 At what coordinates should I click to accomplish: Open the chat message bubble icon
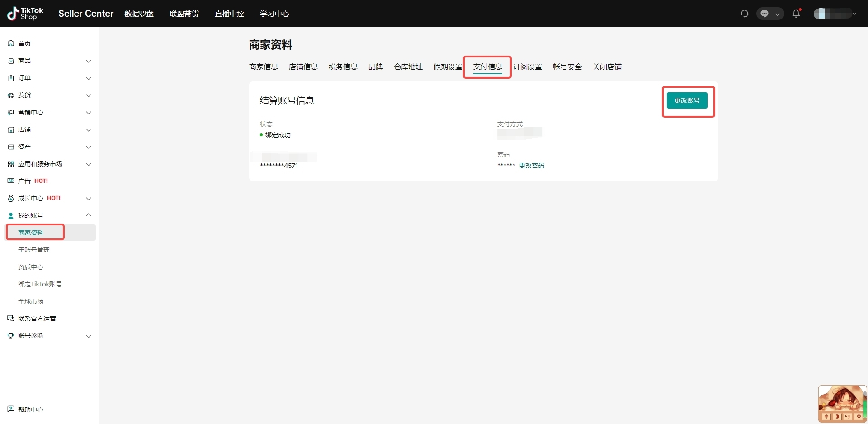[x=764, y=14]
